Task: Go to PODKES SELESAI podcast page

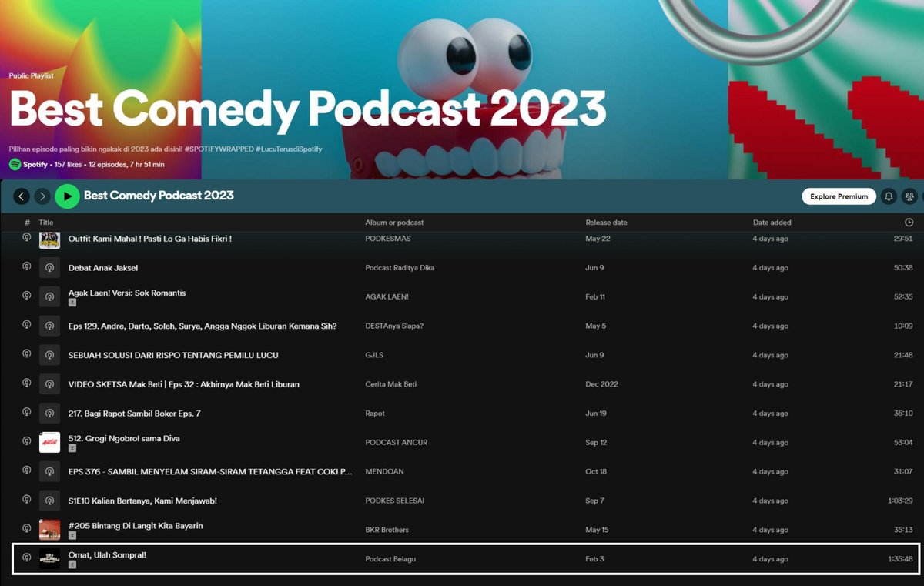Action: click(x=395, y=501)
